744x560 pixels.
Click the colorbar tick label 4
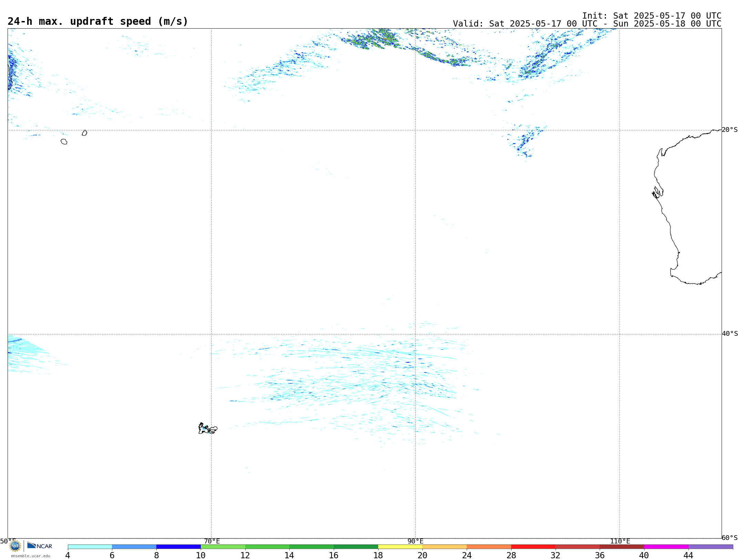click(68, 555)
